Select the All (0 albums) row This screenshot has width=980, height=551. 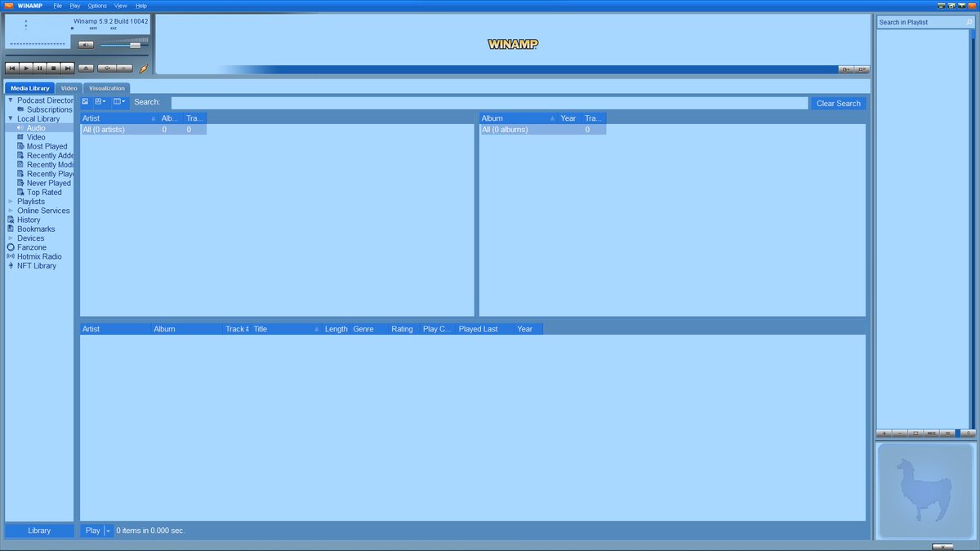pos(542,130)
